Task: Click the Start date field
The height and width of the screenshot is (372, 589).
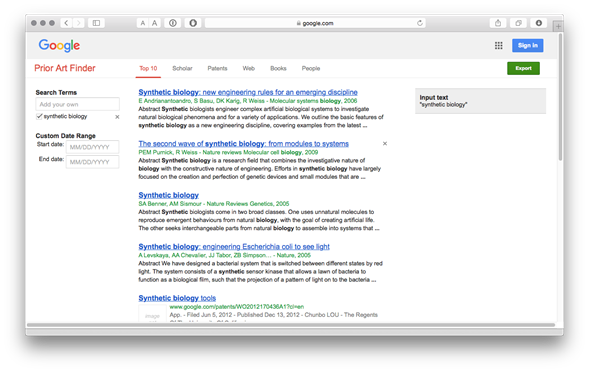Action: point(92,147)
